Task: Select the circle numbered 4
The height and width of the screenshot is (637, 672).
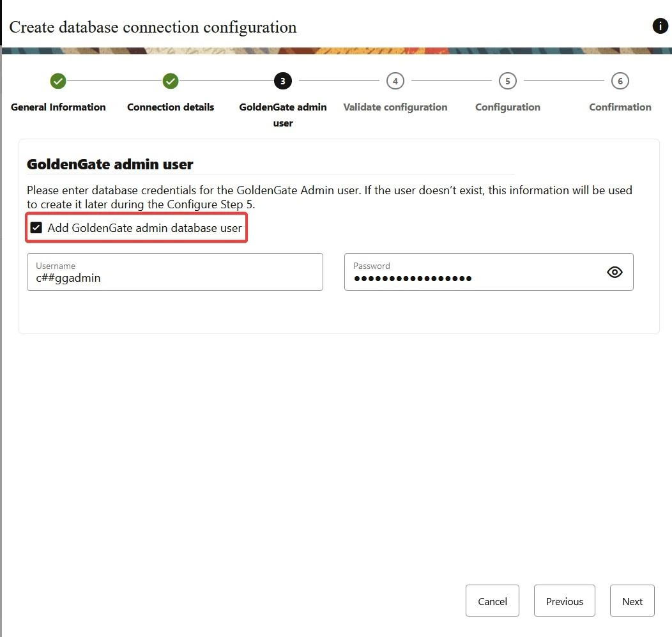Action: (395, 81)
